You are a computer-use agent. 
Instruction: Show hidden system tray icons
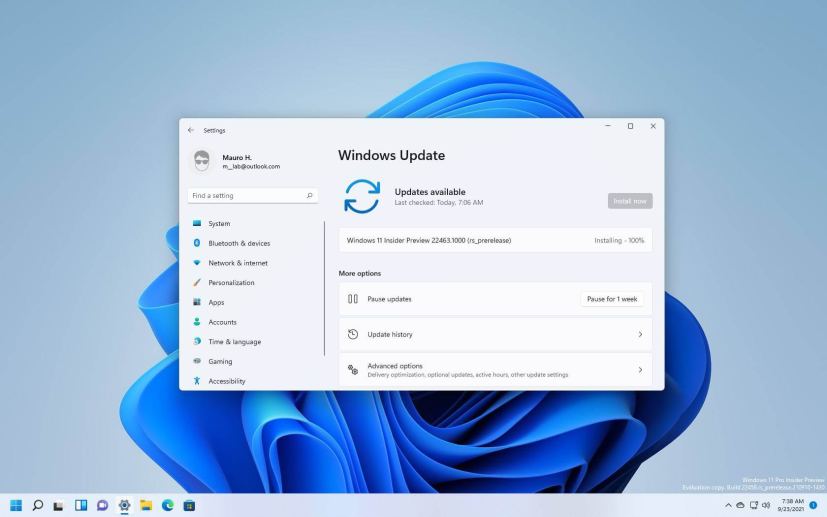pos(727,506)
